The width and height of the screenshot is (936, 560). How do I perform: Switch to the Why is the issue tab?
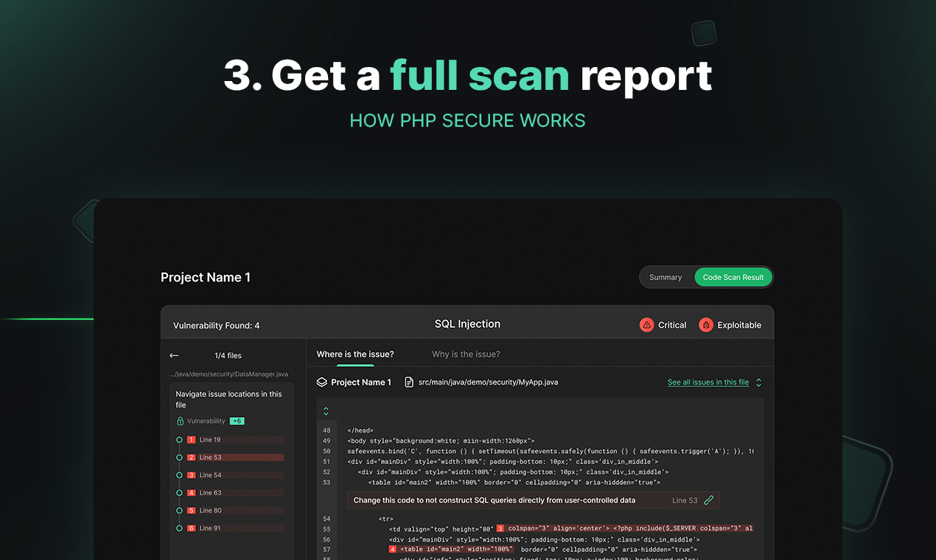(466, 354)
